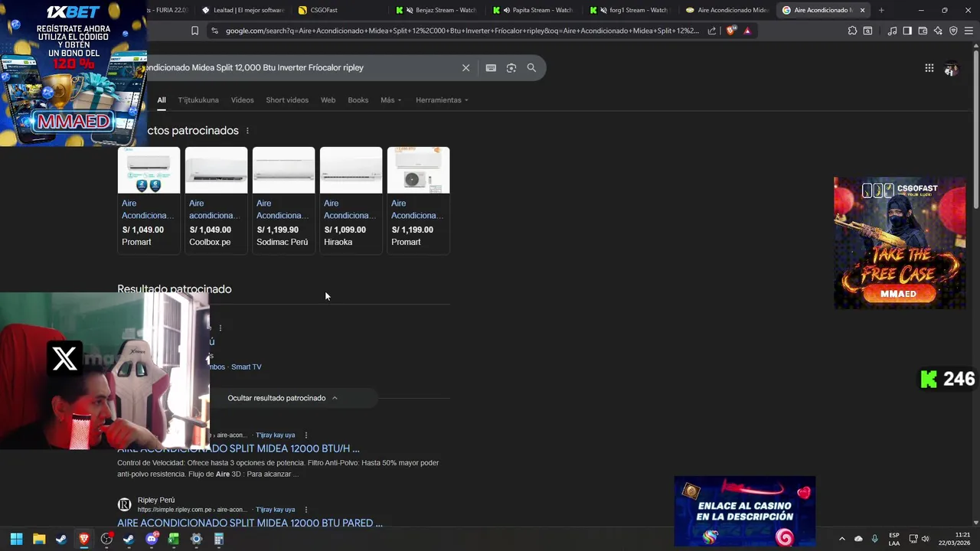Open the Google account avatar

[x=951, y=69]
